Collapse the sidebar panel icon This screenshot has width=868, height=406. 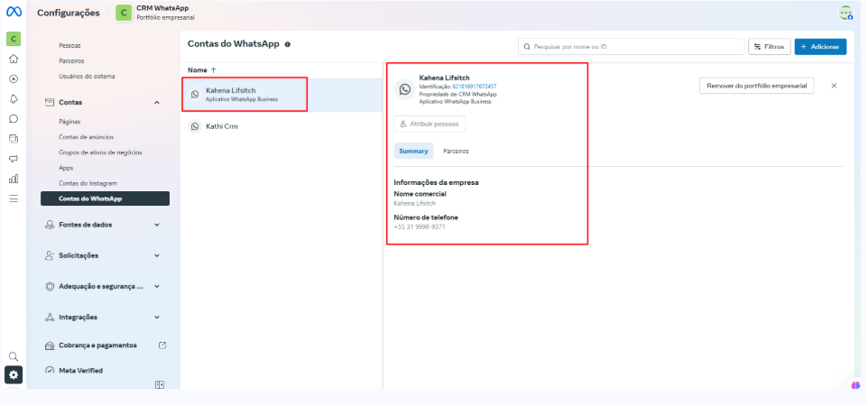[x=160, y=385]
